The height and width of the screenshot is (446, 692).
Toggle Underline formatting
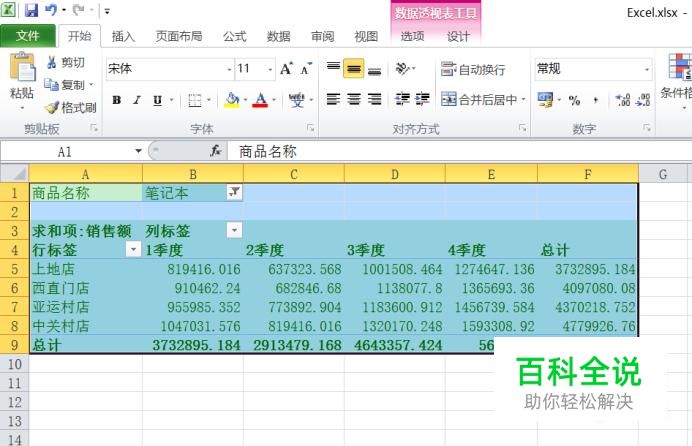[x=158, y=100]
